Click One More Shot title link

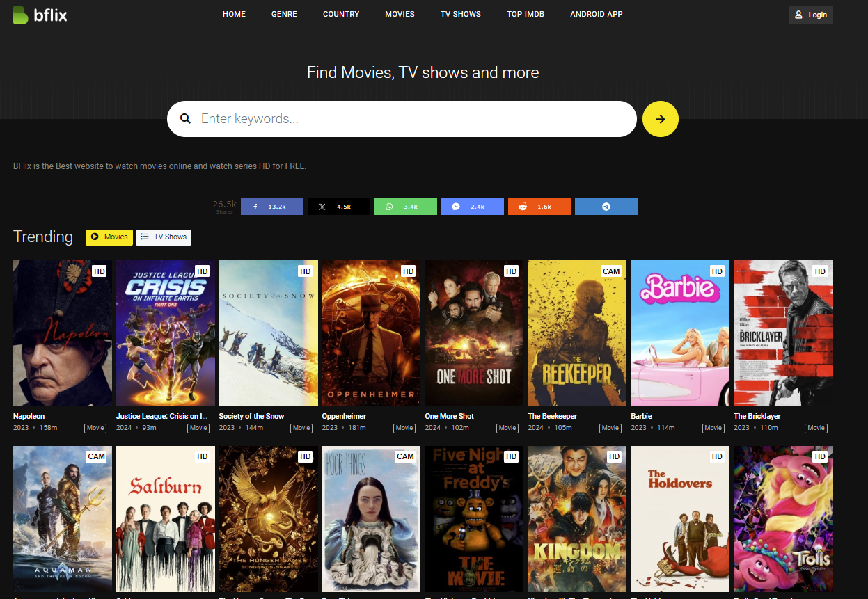tap(450, 416)
